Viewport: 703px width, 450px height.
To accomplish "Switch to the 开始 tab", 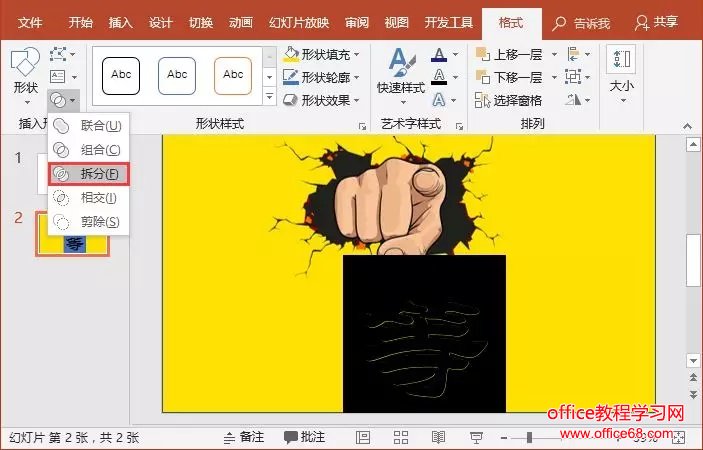I will tap(81, 22).
